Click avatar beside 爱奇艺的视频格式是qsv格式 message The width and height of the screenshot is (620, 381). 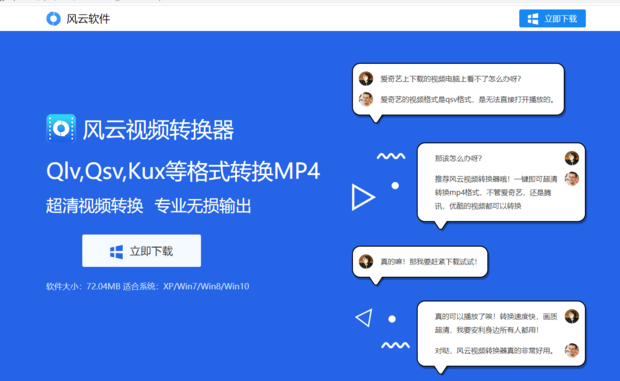[366, 99]
